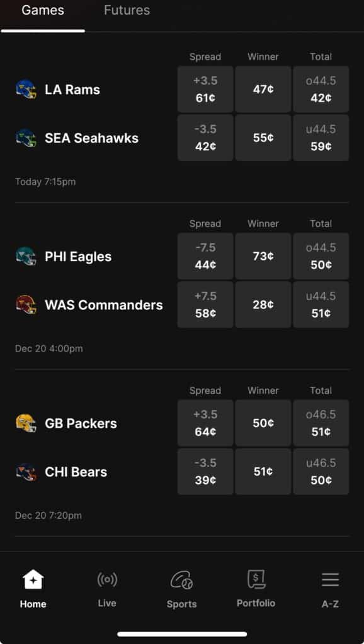Tap the Sports rugby ball icon
This screenshot has width=364, height=644.
pyautogui.click(x=181, y=580)
